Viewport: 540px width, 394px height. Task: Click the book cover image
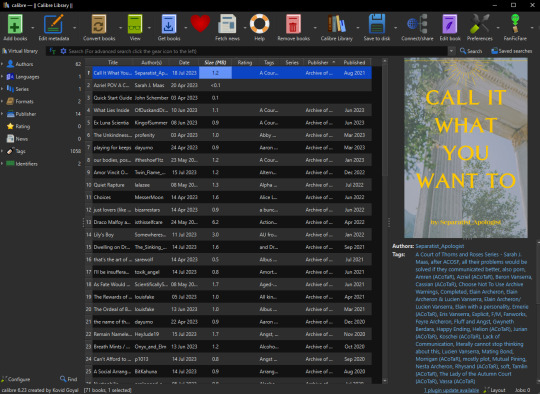pyautogui.click(x=466, y=148)
